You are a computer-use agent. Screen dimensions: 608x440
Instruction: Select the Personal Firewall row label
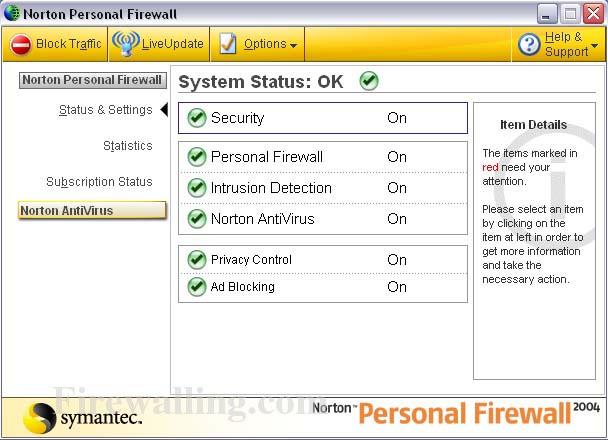pos(267,157)
